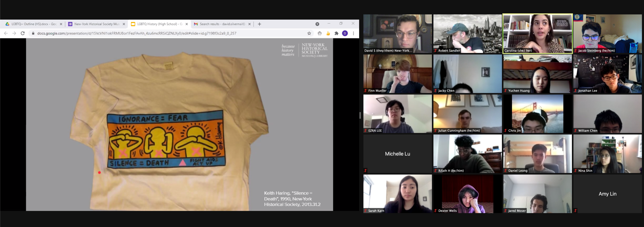The width and height of the screenshot is (644, 227).
Task: Click EZRA LEE's muted microphone icon
Action: tap(366, 131)
